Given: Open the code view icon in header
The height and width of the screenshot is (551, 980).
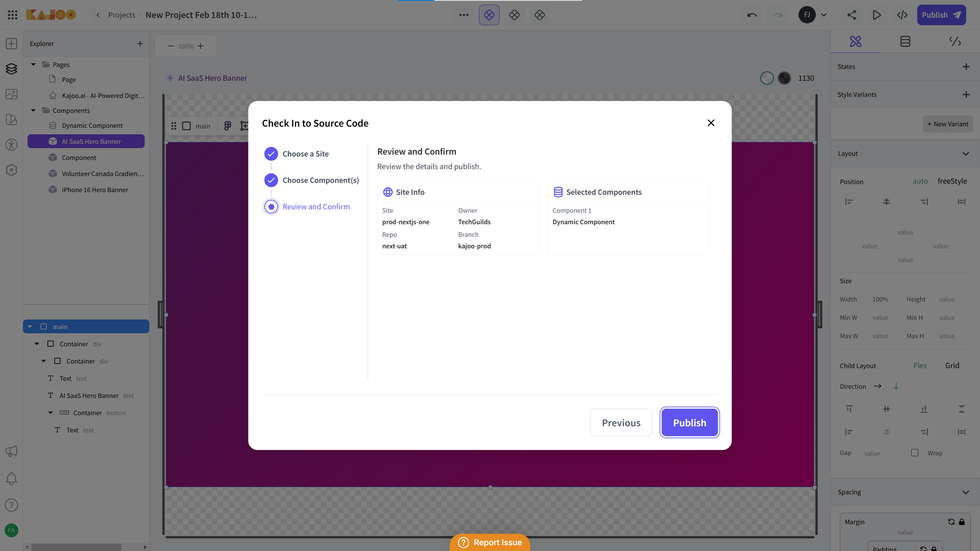Looking at the screenshot, I should (x=902, y=15).
